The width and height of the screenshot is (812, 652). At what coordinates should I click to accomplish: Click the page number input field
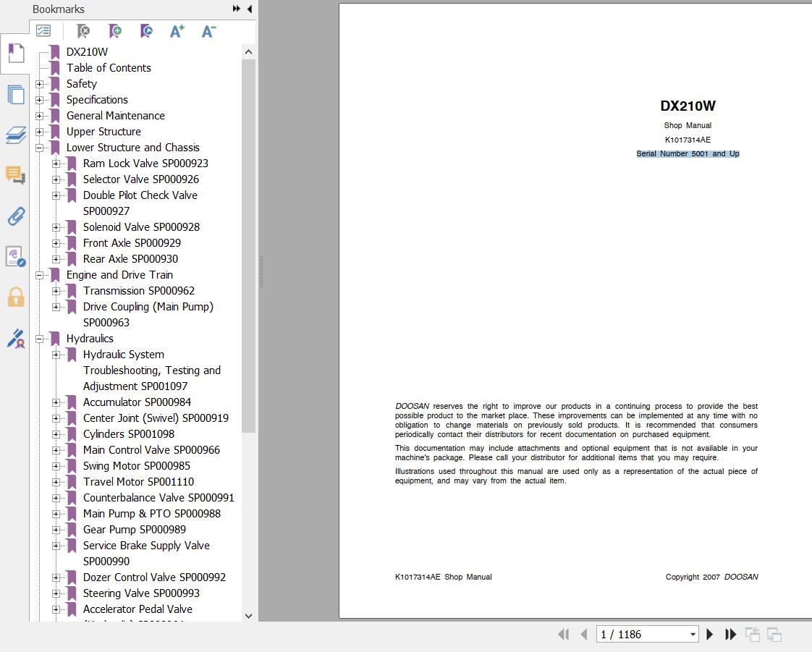click(x=642, y=635)
